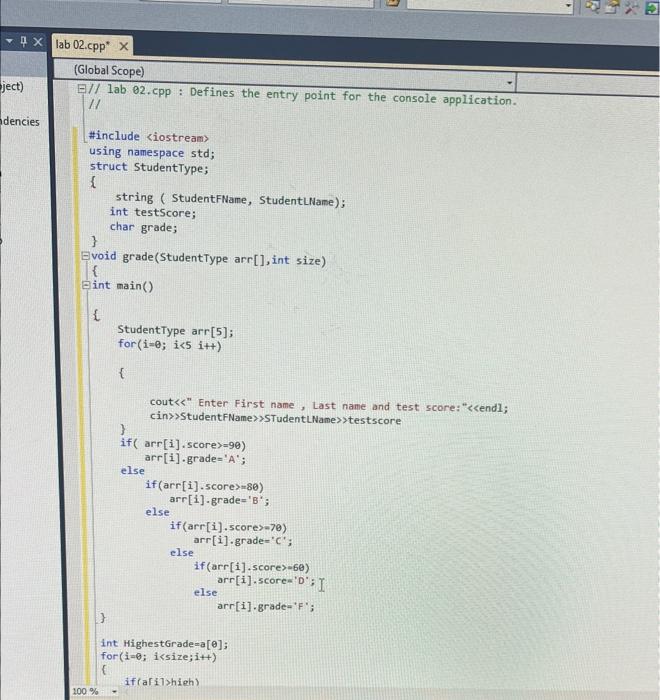Click the 'int HighestGrade=a[0];' line
Screen dimensions: 660x700
pos(164,643)
